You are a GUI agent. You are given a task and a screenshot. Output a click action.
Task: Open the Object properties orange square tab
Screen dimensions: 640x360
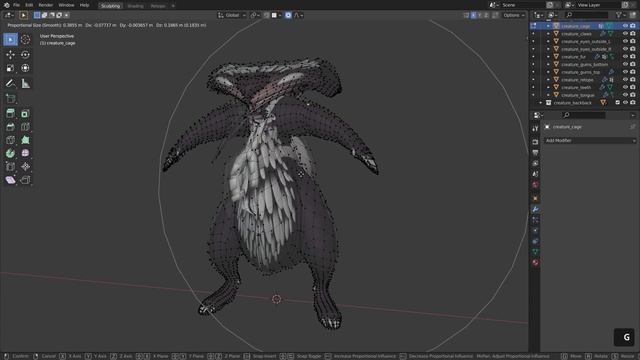535,198
